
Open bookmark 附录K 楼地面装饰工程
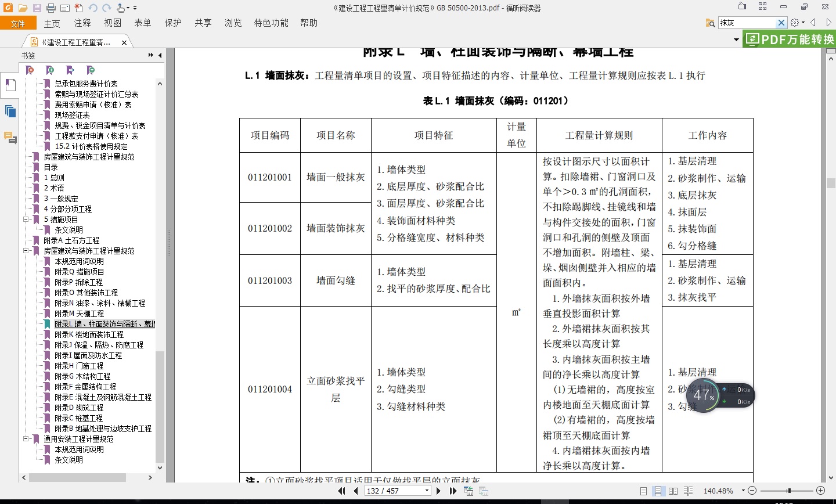[x=89, y=334]
